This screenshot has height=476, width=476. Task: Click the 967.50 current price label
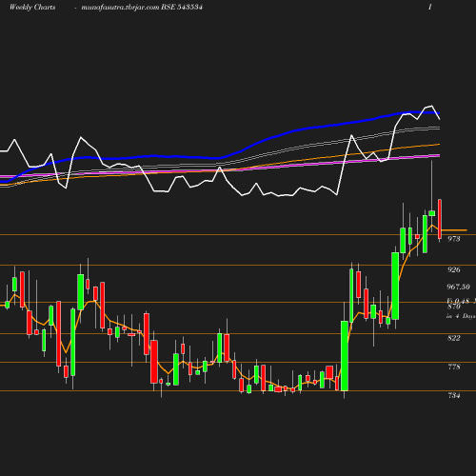[x=458, y=287]
